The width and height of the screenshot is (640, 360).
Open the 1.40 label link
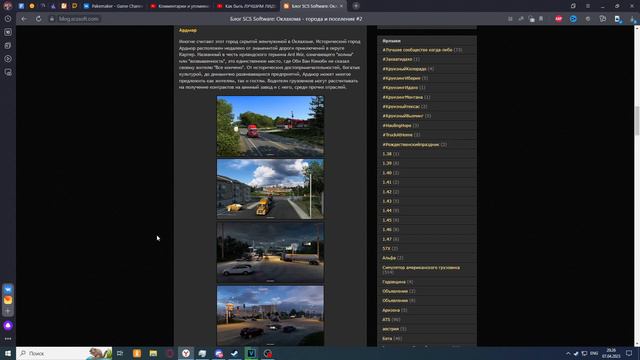(x=387, y=173)
